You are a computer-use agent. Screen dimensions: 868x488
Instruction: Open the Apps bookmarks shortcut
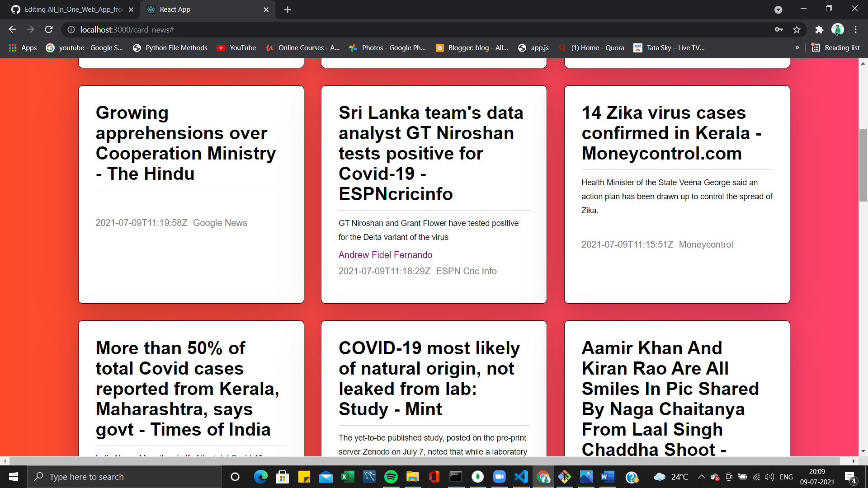pyautogui.click(x=23, y=47)
